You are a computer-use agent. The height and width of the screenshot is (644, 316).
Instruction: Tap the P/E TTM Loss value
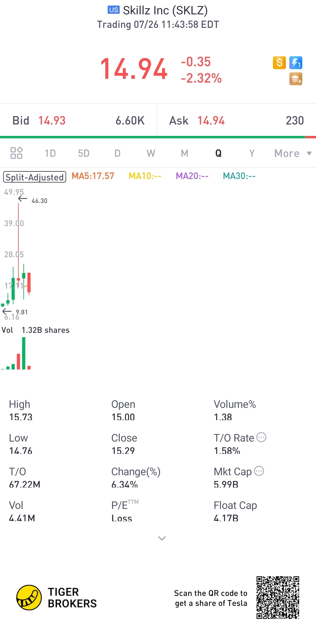pyautogui.click(x=122, y=518)
